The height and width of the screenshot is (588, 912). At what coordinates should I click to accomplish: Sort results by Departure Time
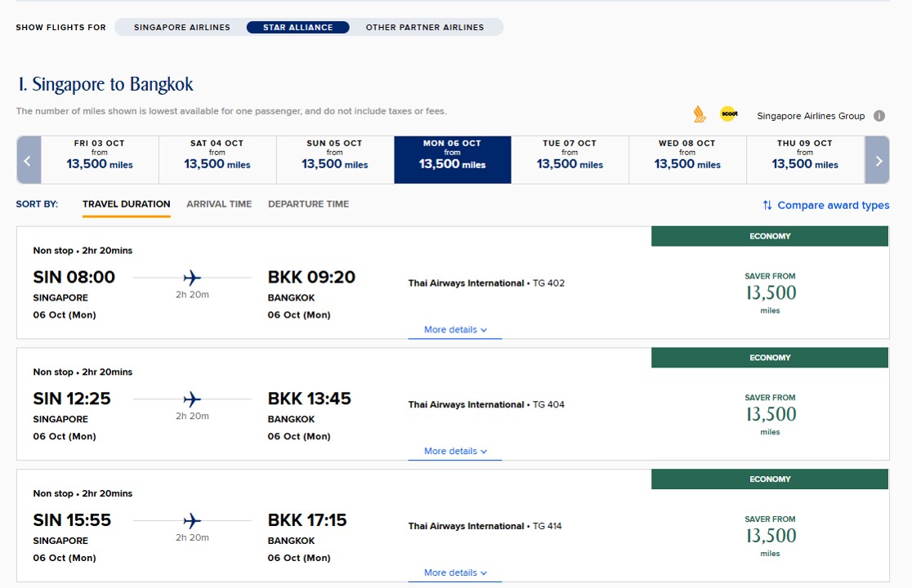[308, 204]
